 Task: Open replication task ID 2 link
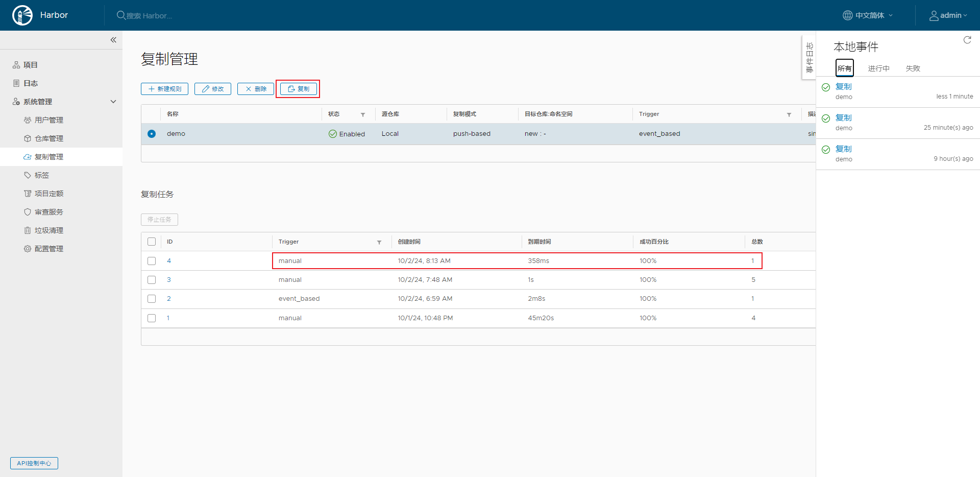pos(169,299)
